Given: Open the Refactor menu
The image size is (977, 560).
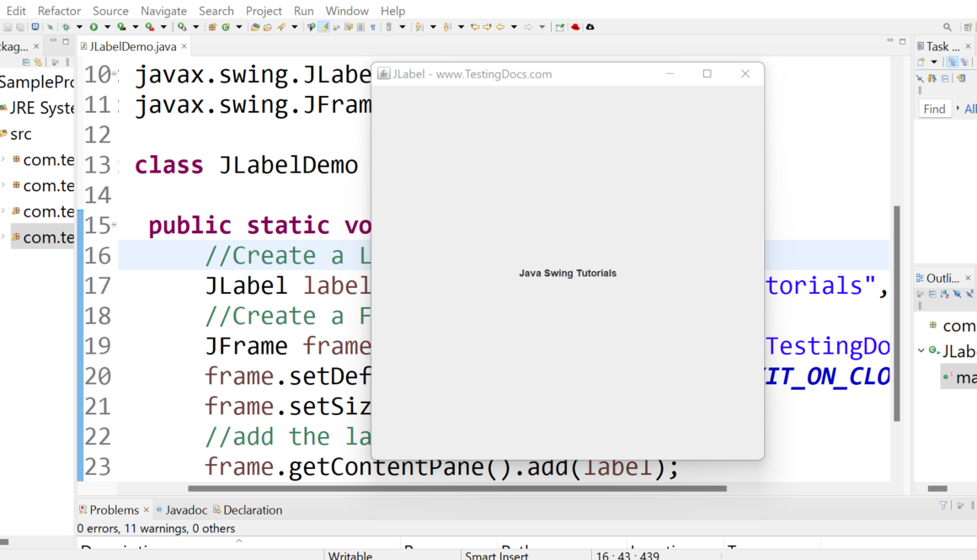Looking at the screenshot, I should 59,11.
